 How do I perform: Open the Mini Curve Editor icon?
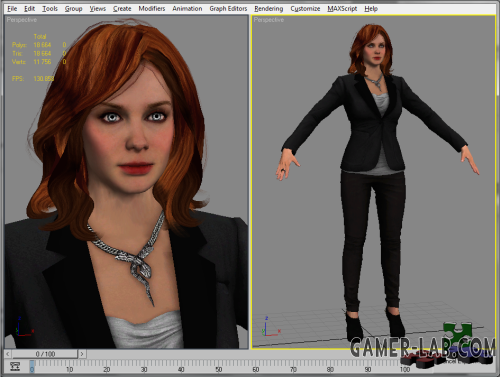(x=15, y=366)
